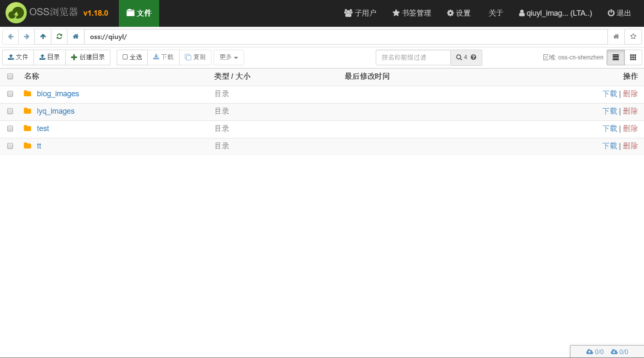
Task: Download the lyq_images directory
Action: (610, 111)
